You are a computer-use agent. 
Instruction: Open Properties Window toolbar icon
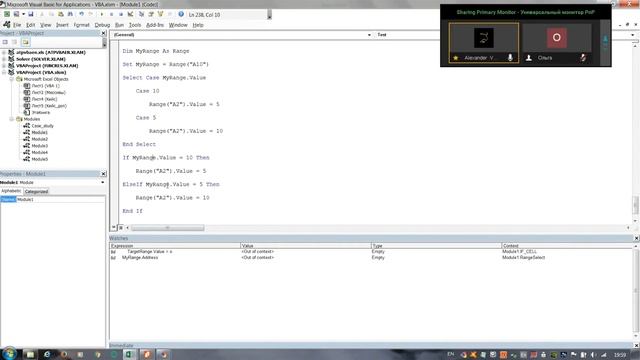[151, 14]
